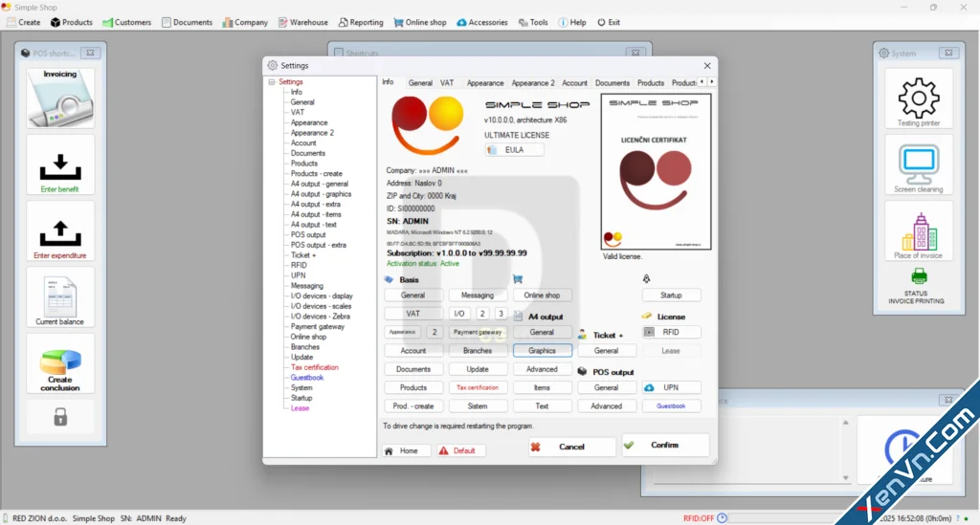Click the RFID button under License
This screenshot has height=525, width=980.
[671, 332]
